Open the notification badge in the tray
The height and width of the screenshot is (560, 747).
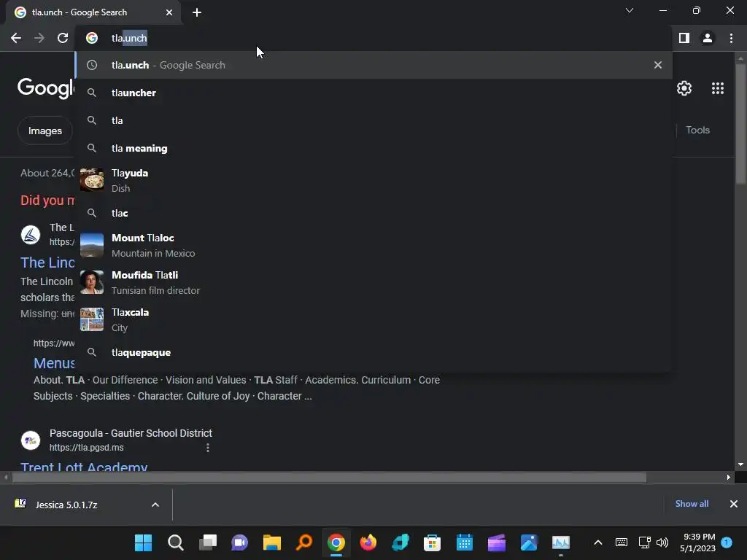727,542
